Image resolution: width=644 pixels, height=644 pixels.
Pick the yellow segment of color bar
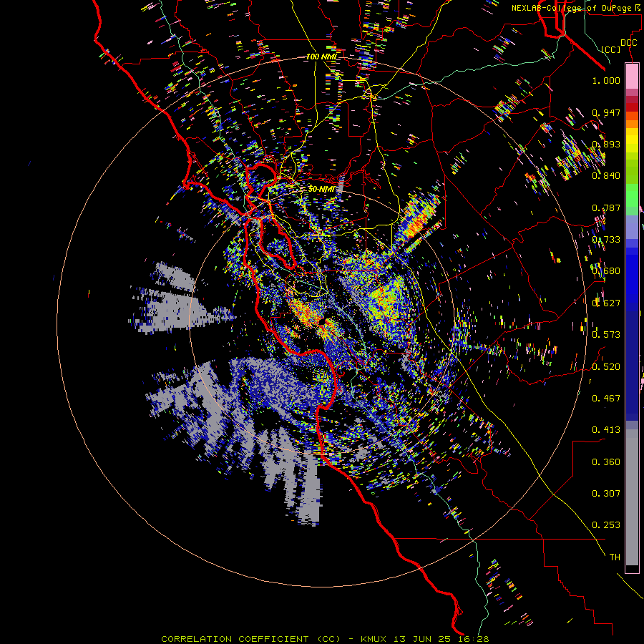coord(632,140)
